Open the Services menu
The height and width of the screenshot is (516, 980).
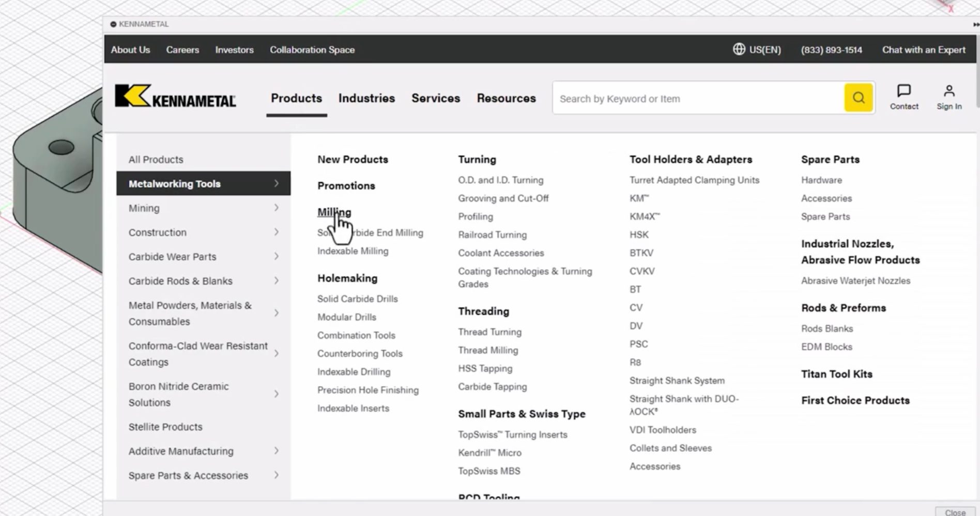tap(436, 98)
